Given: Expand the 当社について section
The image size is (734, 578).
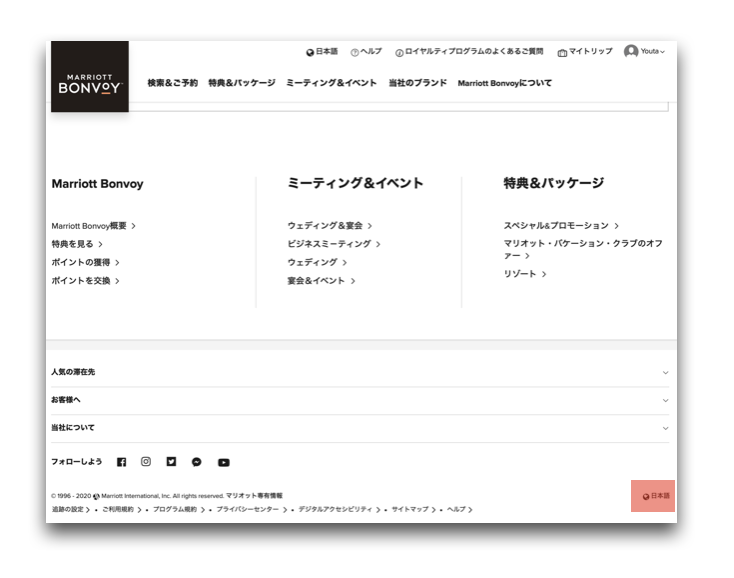Looking at the screenshot, I should point(360,428).
